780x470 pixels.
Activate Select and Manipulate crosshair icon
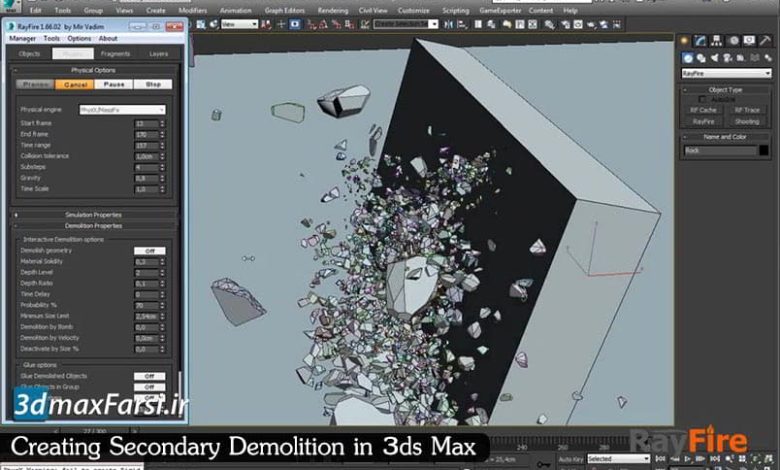click(x=281, y=24)
